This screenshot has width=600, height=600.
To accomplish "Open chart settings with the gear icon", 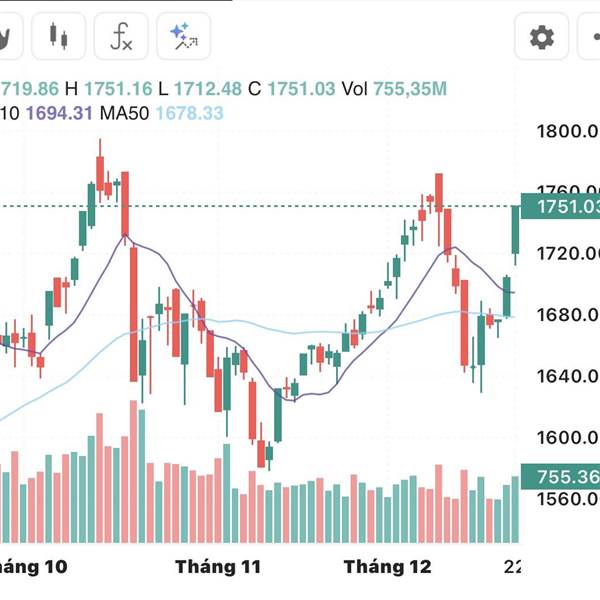I will click(x=541, y=38).
